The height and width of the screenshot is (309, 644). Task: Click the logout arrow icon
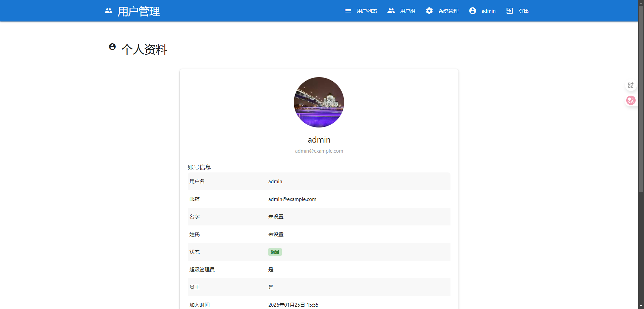(x=509, y=11)
